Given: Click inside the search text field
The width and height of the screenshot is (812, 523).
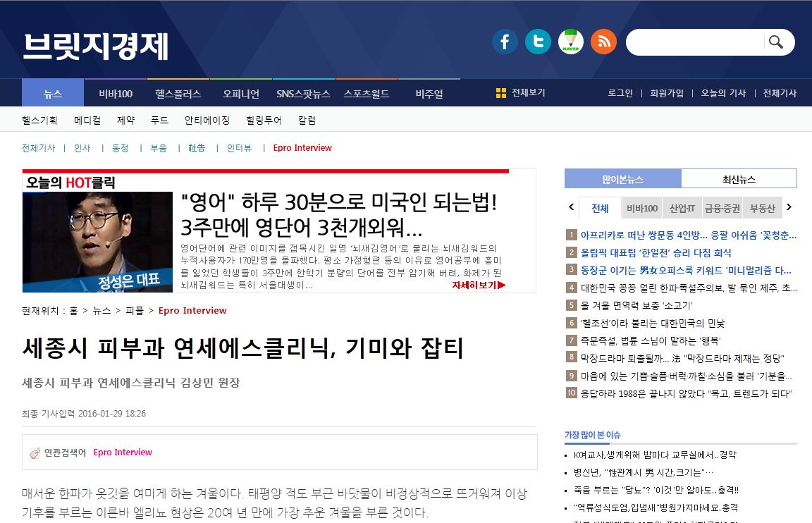Looking at the screenshot, I should [694, 42].
